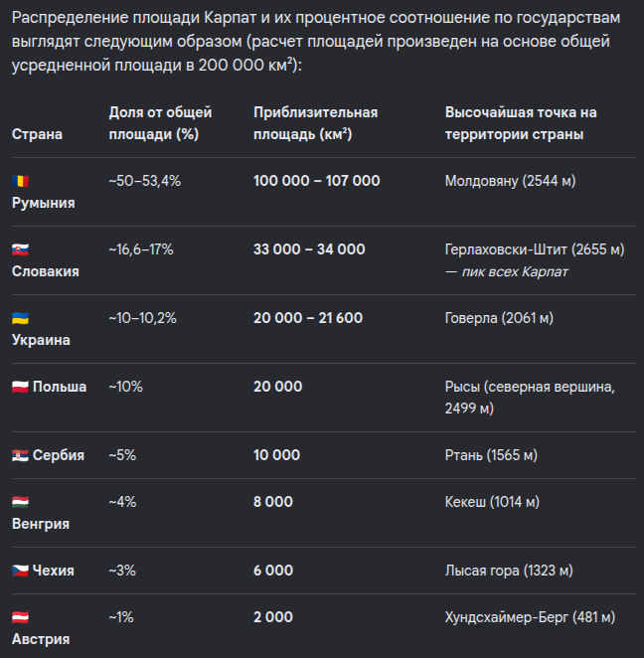Click the Slovakia flag icon
The image size is (644, 658).
(x=20, y=249)
